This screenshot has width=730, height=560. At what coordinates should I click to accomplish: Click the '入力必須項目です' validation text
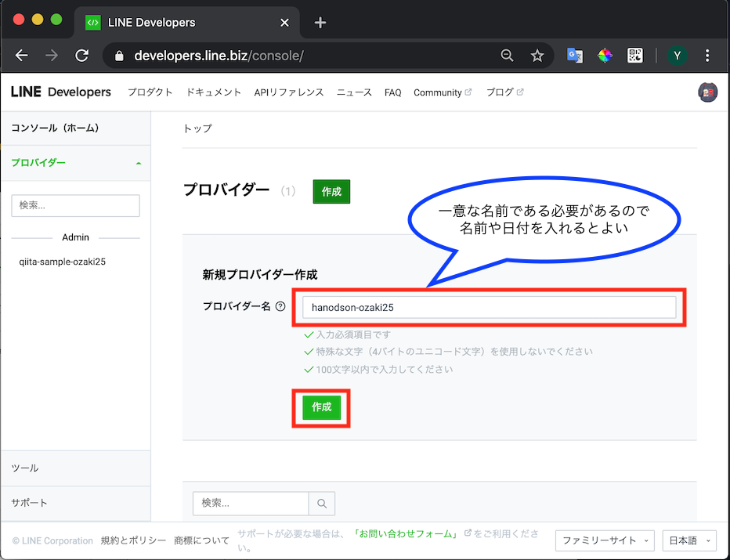(x=353, y=334)
